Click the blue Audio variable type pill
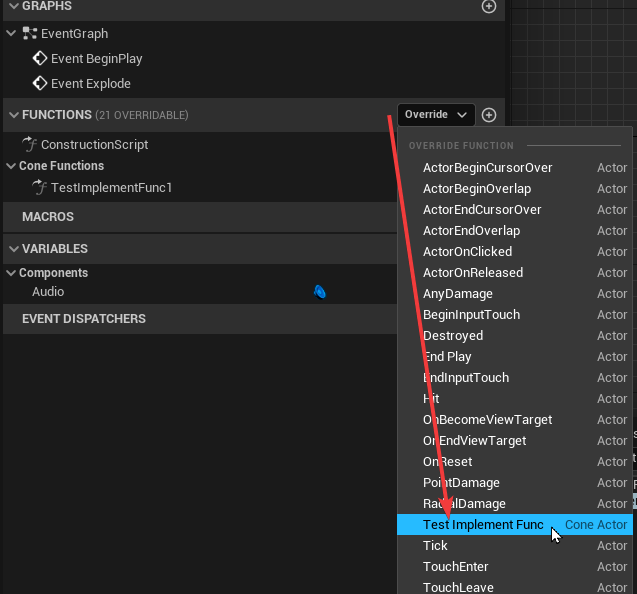The height and width of the screenshot is (594, 637). (320, 292)
